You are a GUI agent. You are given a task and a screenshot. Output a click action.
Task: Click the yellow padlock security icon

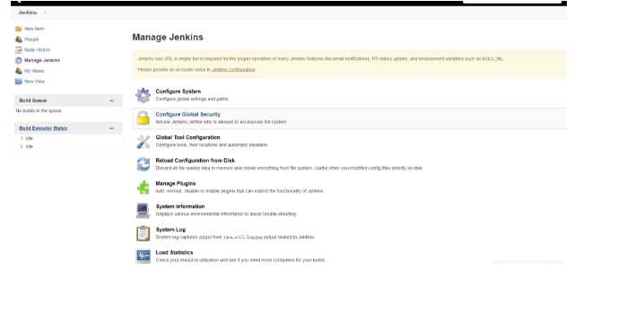pyautogui.click(x=143, y=118)
